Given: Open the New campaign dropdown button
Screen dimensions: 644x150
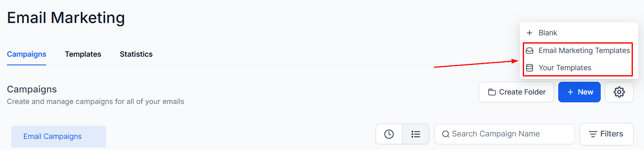Looking at the screenshot, I should pos(579,92).
